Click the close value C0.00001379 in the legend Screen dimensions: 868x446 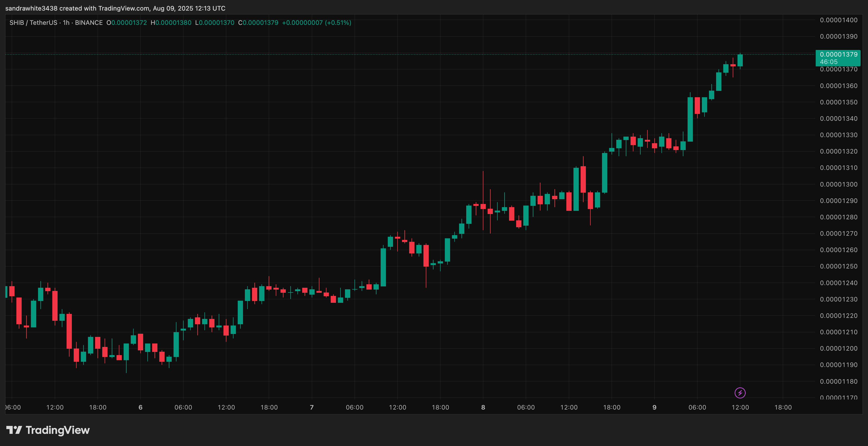point(258,22)
